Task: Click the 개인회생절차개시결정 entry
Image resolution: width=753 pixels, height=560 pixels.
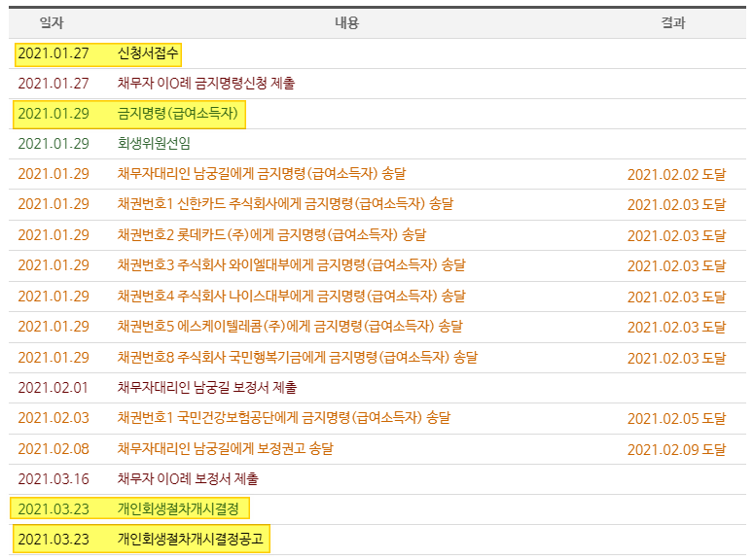Action: 178,508
